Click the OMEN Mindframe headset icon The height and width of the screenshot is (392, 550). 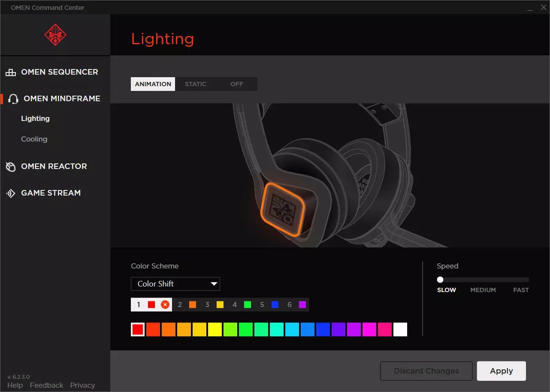point(13,99)
